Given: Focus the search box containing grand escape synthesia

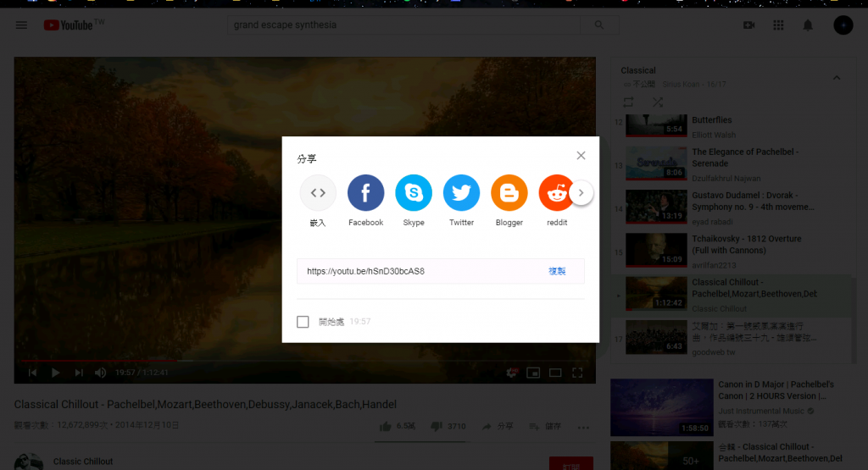Looking at the screenshot, I should point(403,25).
